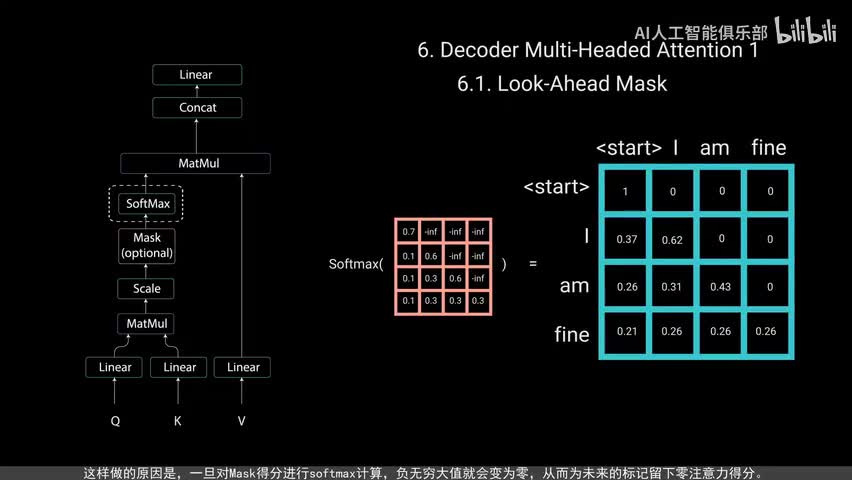
Task: Select the wide MatMul block below Concat
Action: (x=196, y=163)
